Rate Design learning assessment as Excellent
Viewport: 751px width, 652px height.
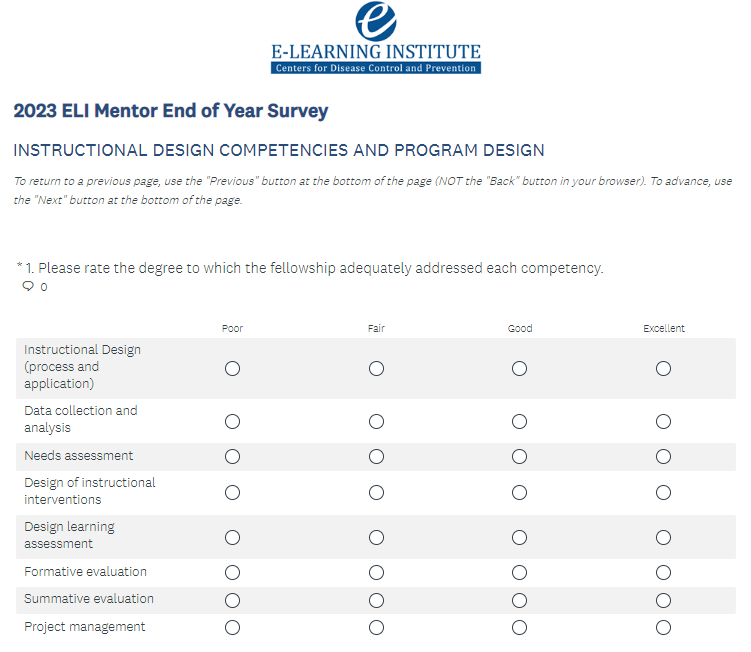tap(663, 537)
